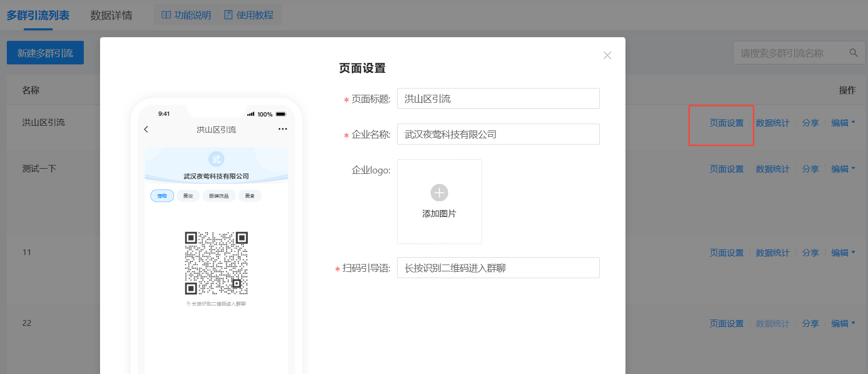Click 分享 for row 11
The image size is (868, 374).
pyautogui.click(x=810, y=253)
